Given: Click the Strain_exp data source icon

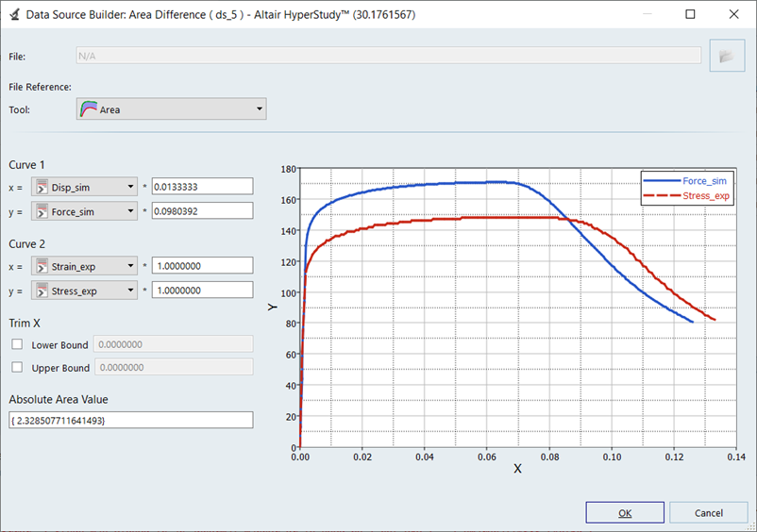Looking at the screenshot, I should [41, 267].
